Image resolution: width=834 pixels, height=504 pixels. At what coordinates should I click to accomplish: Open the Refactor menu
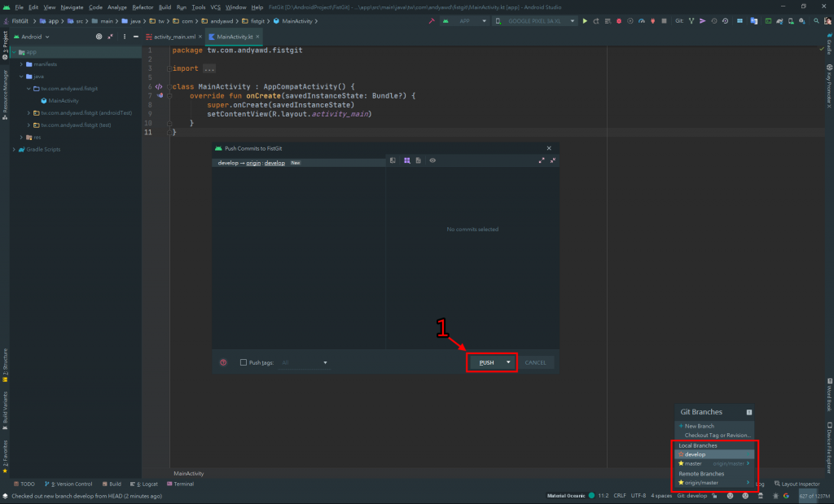click(143, 7)
